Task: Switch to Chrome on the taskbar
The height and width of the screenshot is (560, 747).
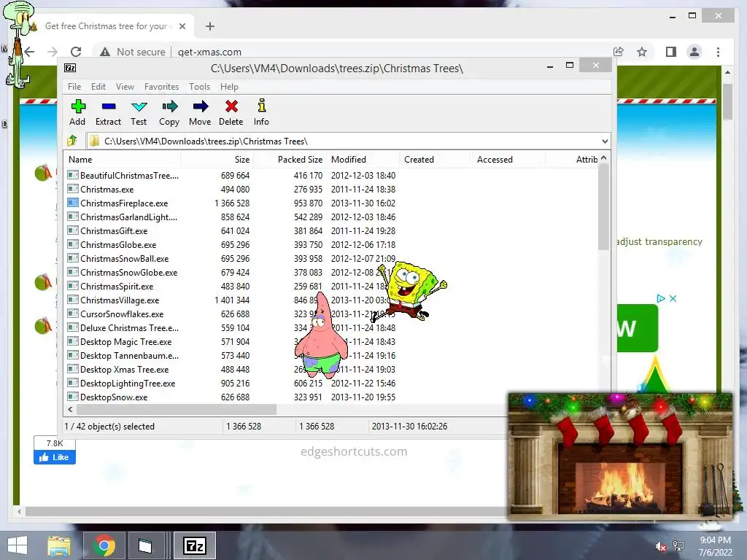Action: point(104,545)
